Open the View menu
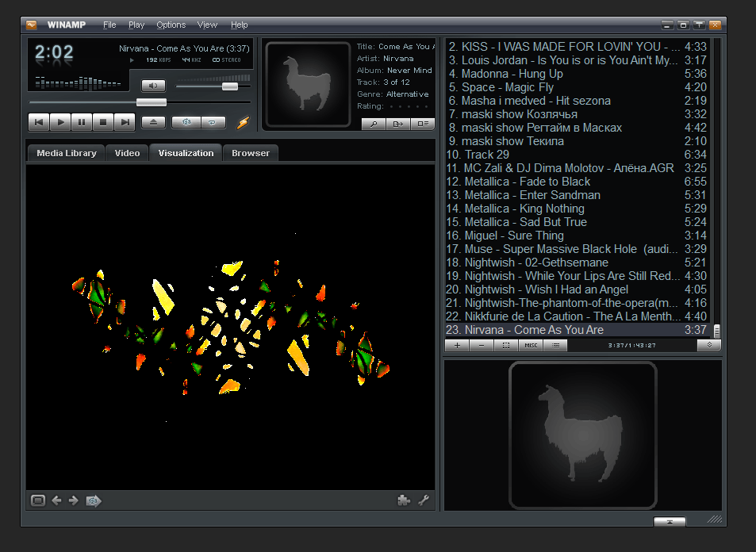This screenshot has height=552, width=756. tap(207, 25)
